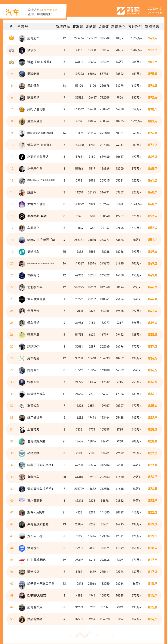Click the 转发数 column header
This screenshot has width=167, height=644.
click(78, 26)
